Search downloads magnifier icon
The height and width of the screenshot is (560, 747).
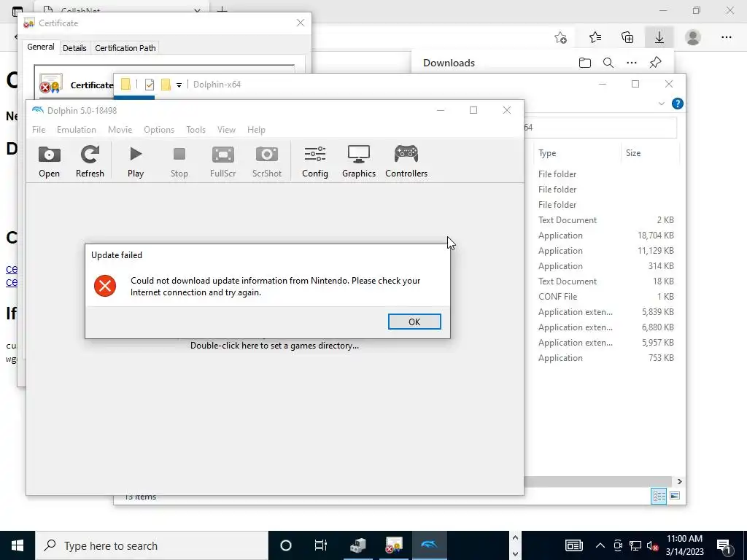point(608,63)
